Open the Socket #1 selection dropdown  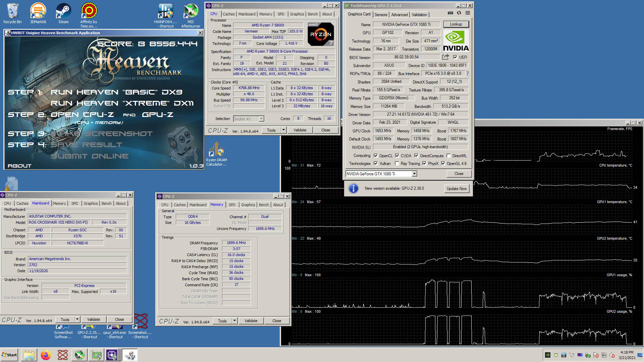click(261, 119)
